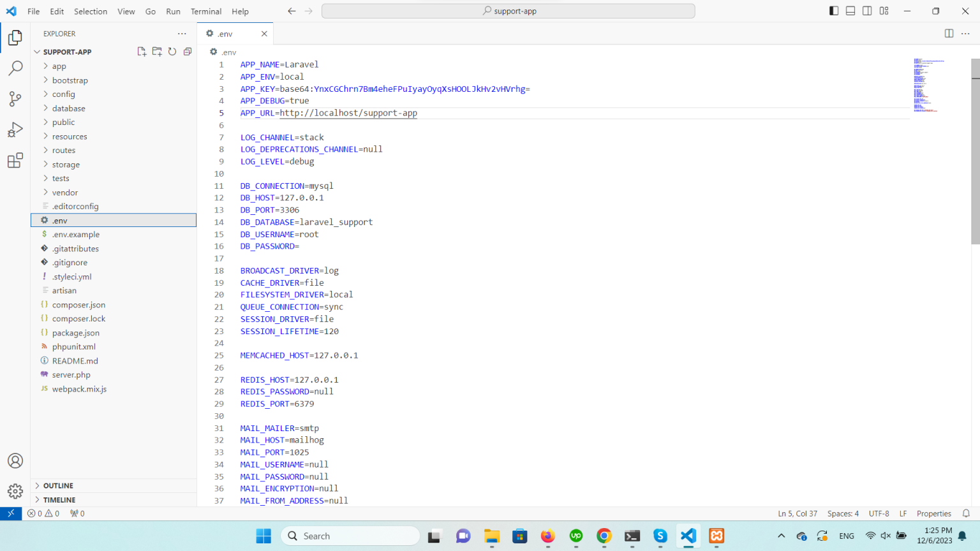
Task: Toggle the bottom Panel visibility
Action: coord(850,10)
